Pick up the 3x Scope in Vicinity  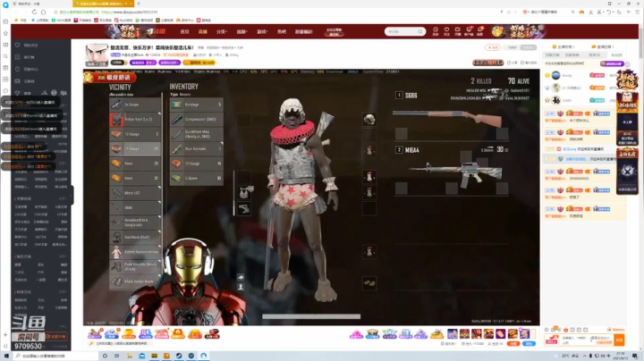tap(135, 105)
